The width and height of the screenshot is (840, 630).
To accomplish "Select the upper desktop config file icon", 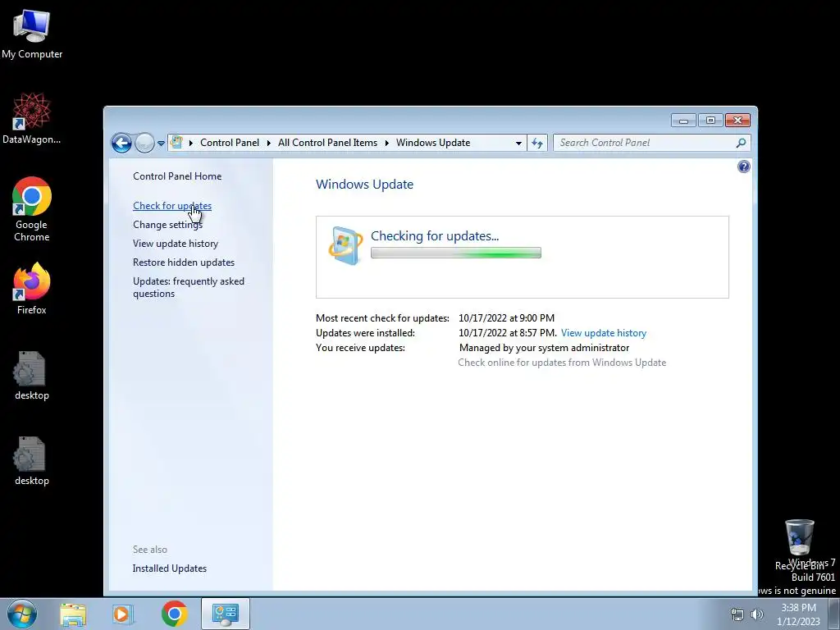I will [32, 376].
